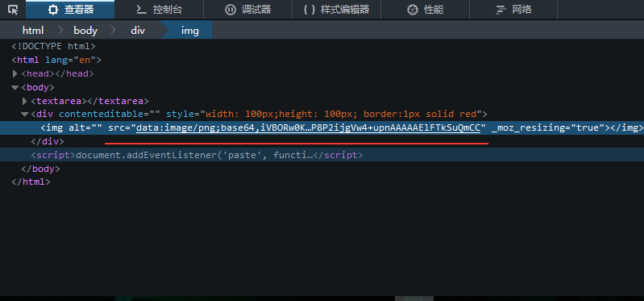Select the closing /html tag row

[31, 182]
